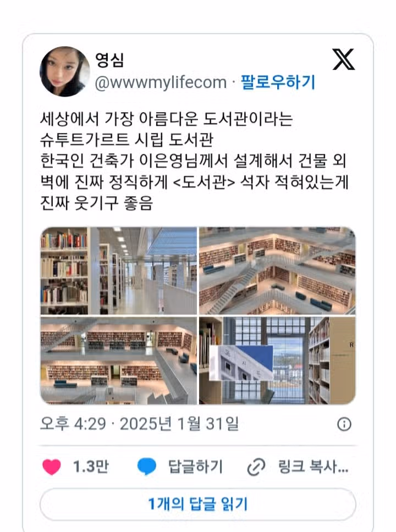
Task: Open the bottom-right window view photo
Action: tap(277, 361)
